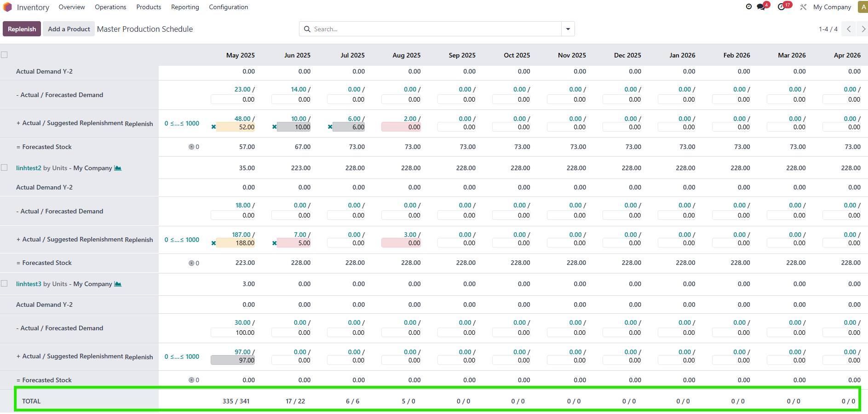
Task: Check the box for linhtest2 product
Action: pyautogui.click(x=5, y=167)
